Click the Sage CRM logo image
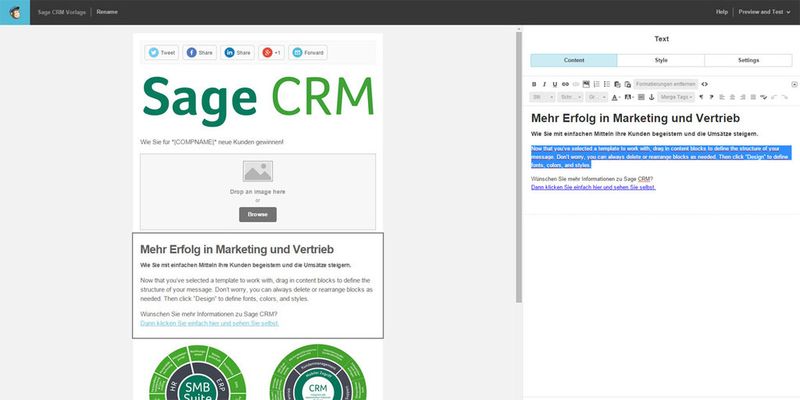800x400 pixels. click(258, 101)
